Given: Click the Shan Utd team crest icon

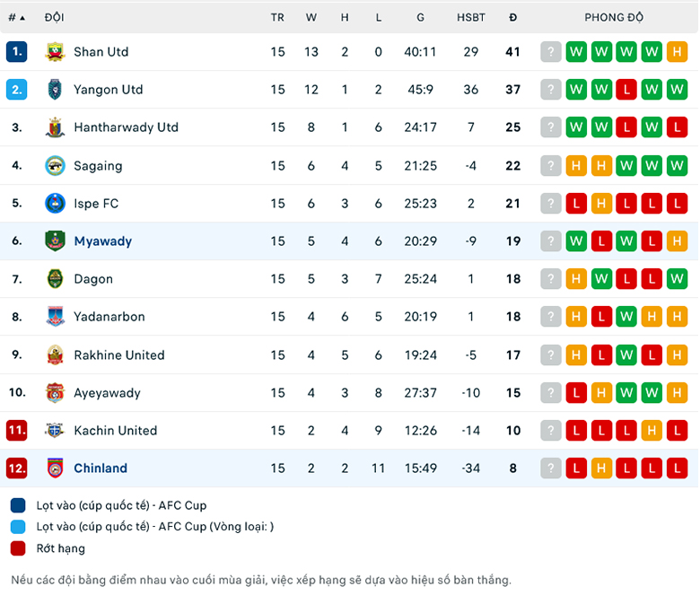Looking at the screenshot, I should tap(55, 52).
